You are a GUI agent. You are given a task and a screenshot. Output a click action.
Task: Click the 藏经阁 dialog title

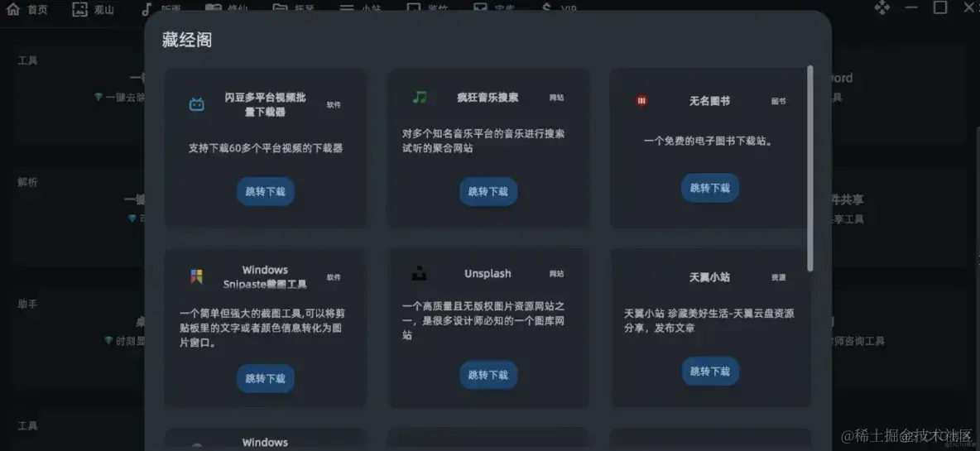click(187, 40)
